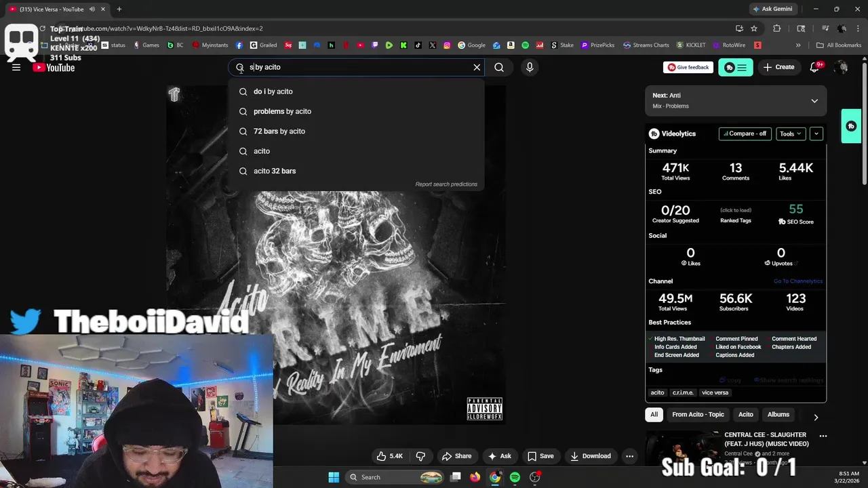Click the Windows taskbar Search box

tap(395, 477)
